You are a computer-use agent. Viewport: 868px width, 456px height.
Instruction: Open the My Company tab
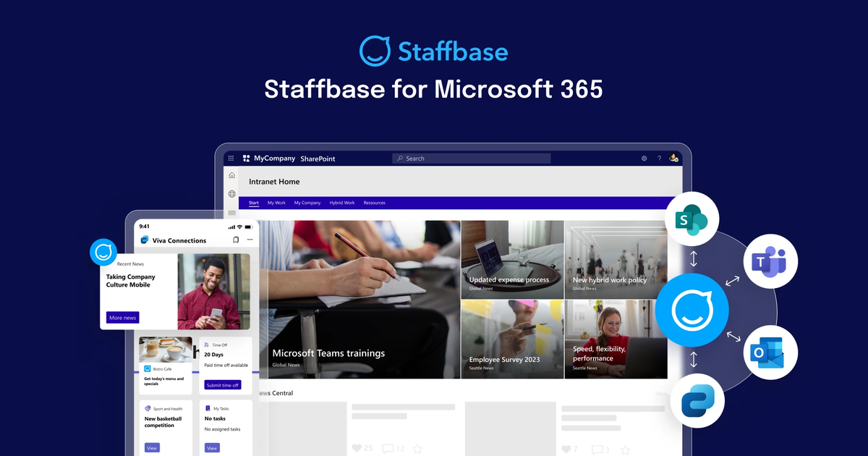[x=307, y=203]
